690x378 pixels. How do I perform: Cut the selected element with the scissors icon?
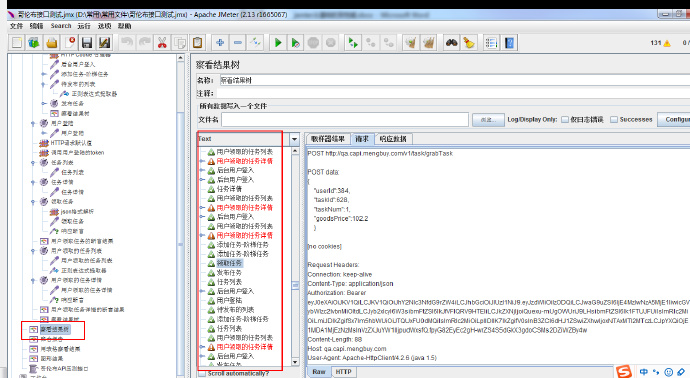point(162,43)
